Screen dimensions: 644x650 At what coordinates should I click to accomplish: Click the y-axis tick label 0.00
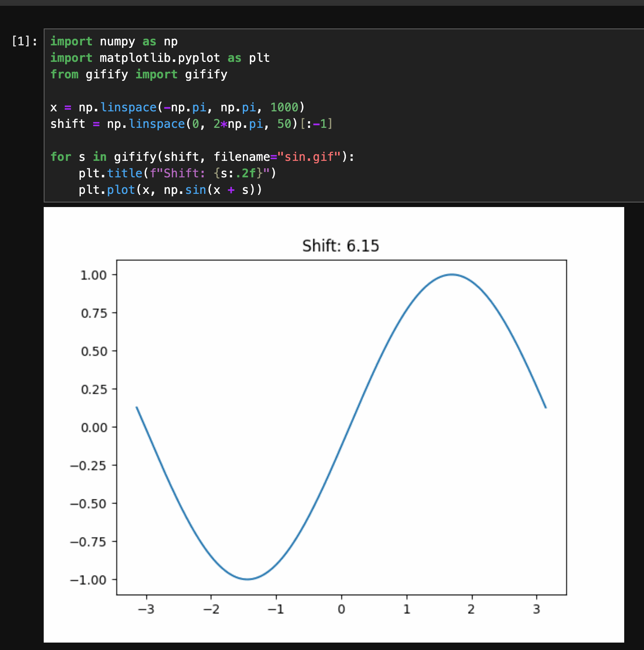click(94, 427)
